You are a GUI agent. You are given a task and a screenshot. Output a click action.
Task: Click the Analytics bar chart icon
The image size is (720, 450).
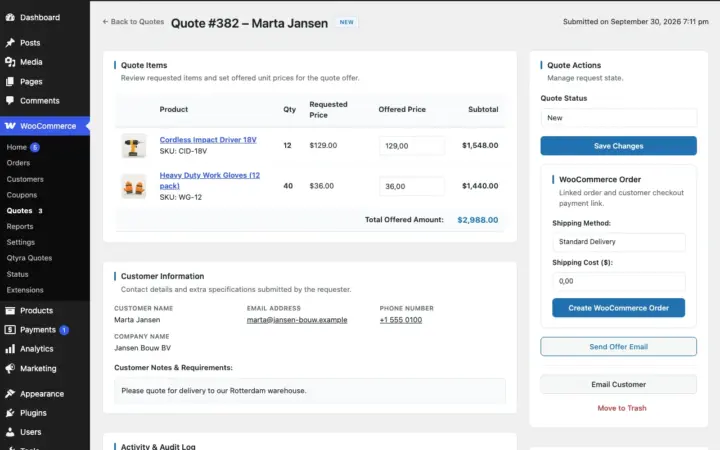[10, 349]
